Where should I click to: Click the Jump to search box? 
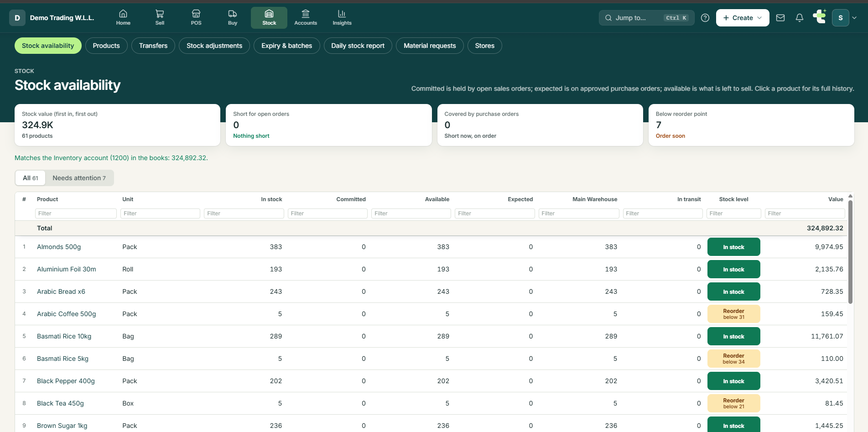point(646,18)
